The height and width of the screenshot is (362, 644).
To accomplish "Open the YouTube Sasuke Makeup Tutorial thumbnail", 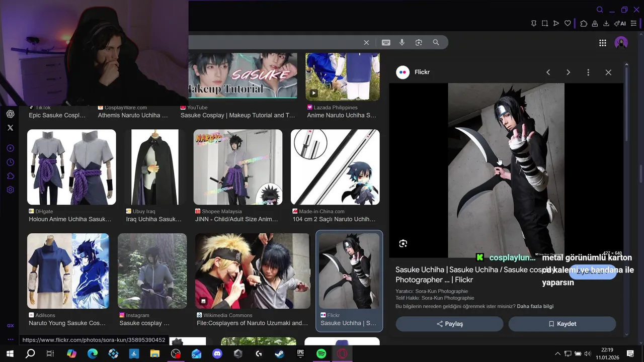I will (x=243, y=75).
